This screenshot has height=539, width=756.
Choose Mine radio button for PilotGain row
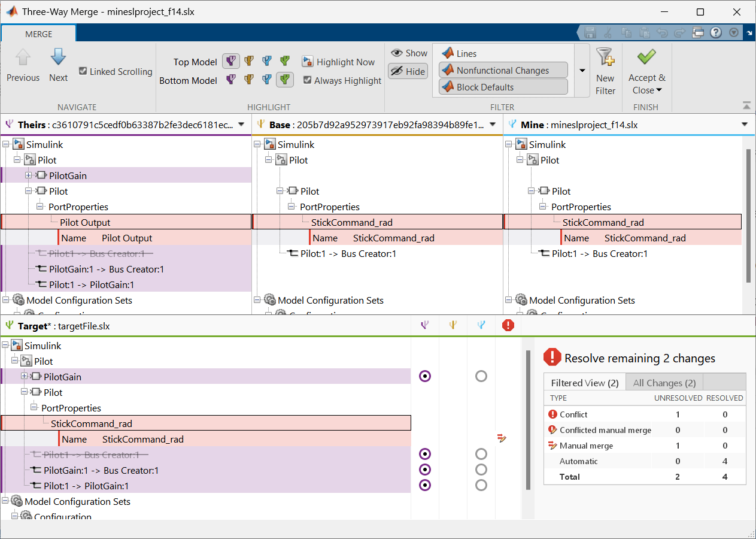pos(481,376)
